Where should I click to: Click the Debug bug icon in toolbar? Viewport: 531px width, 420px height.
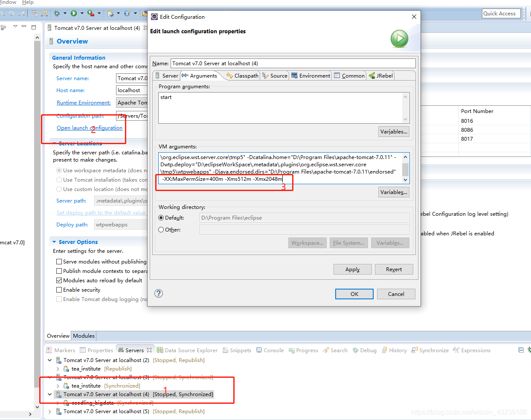point(57,13)
